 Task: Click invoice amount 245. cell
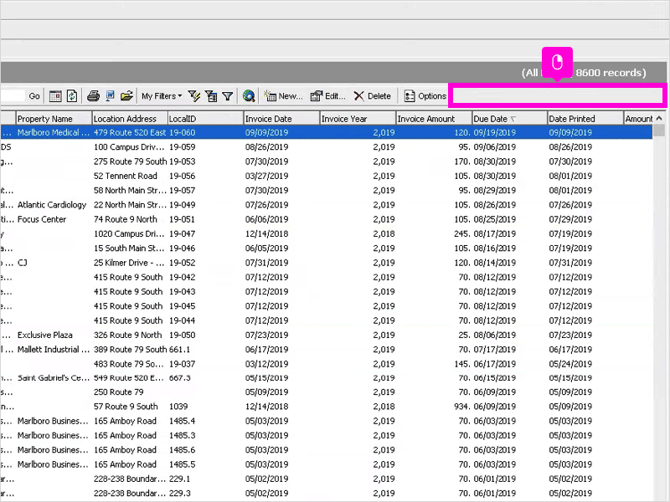point(462,234)
